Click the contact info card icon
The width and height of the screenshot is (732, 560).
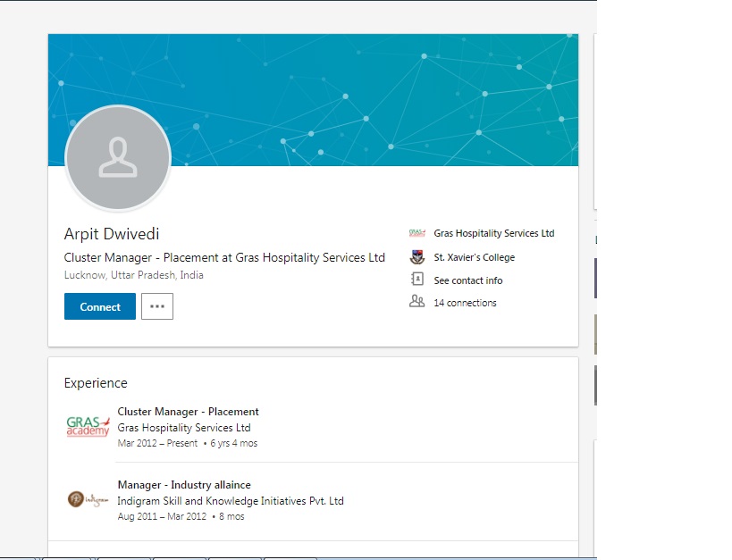416,280
